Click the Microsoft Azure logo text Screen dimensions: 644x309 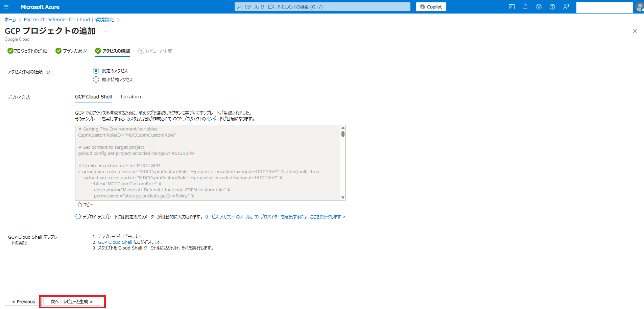click(40, 7)
